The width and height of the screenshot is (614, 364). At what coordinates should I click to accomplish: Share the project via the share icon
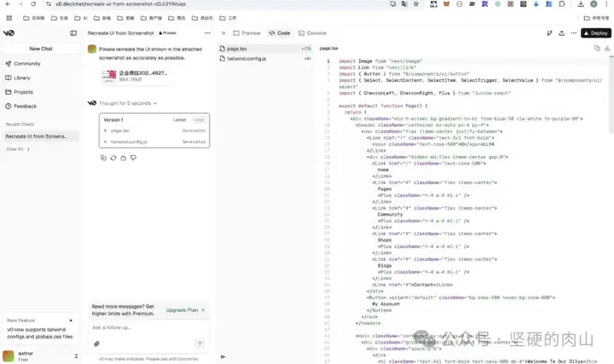point(561,33)
